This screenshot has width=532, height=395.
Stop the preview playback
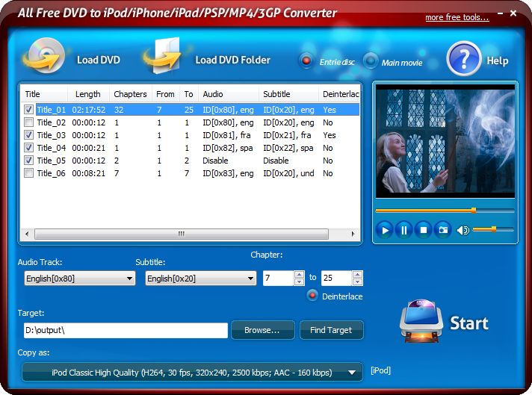pos(424,230)
